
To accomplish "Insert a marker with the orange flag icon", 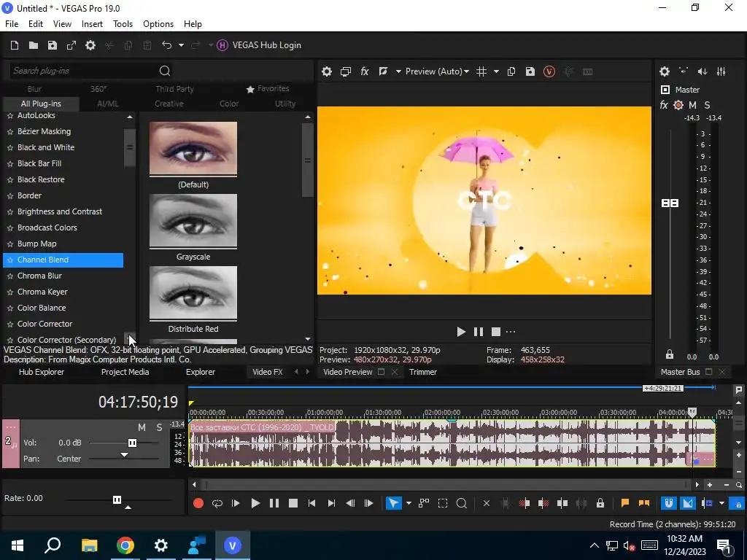I will [x=625, y=503].
